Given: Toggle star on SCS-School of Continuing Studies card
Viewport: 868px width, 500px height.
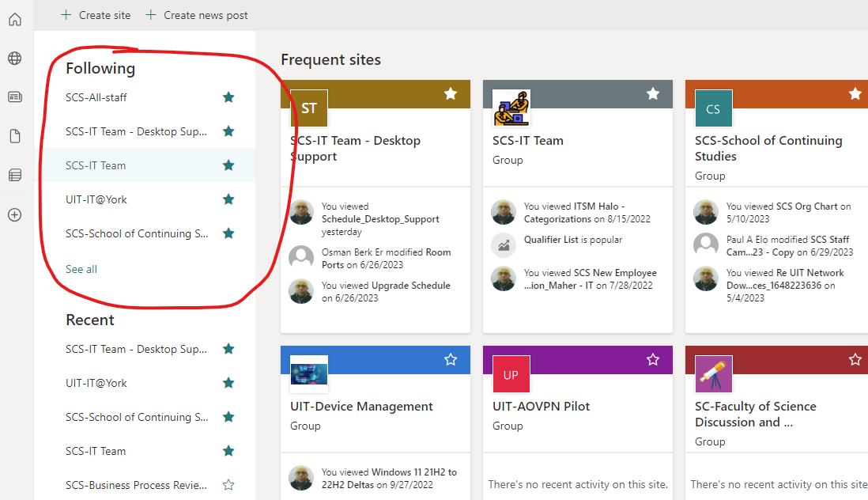Looking at the screenshot, I should pyautogui.click(x=855, y=93).
